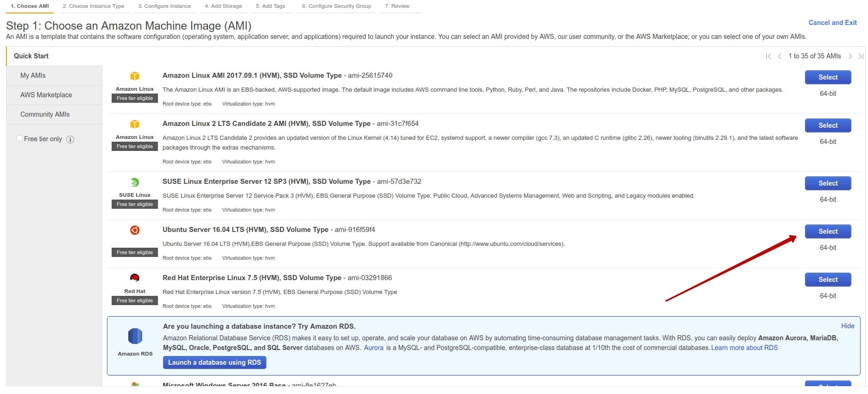868x394 pixels.
Task: Go to Configure Security Group step
Action: point(337,6)
